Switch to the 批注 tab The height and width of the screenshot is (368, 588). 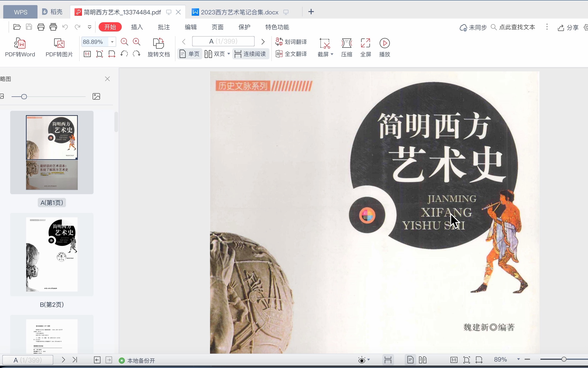[x=164, y=27]
